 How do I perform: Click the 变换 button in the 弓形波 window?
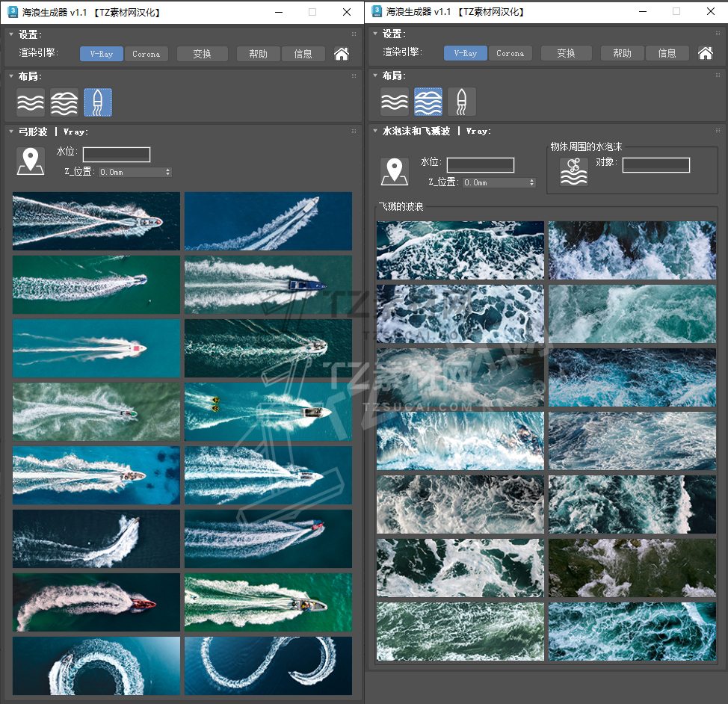tap(202, 54)
